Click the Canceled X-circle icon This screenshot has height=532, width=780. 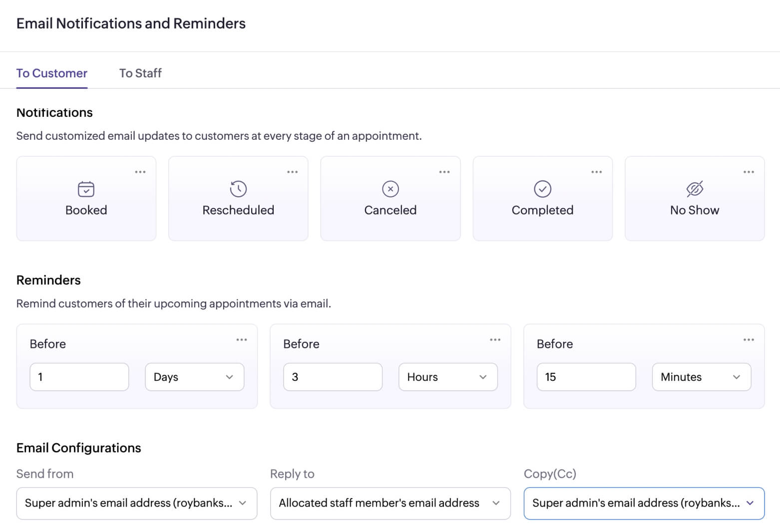pos(390,189)
